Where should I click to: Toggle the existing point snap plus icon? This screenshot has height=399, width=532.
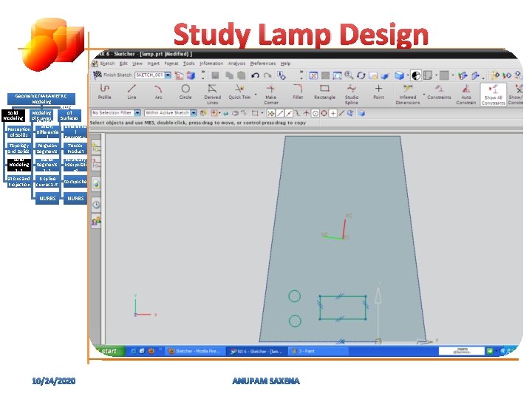pyautogui.click(x=333, y=113)
